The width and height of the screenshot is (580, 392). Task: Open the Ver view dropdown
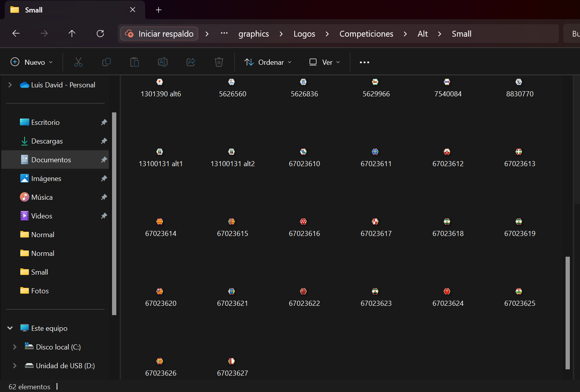pyautogui.click(x=325, y=62)
